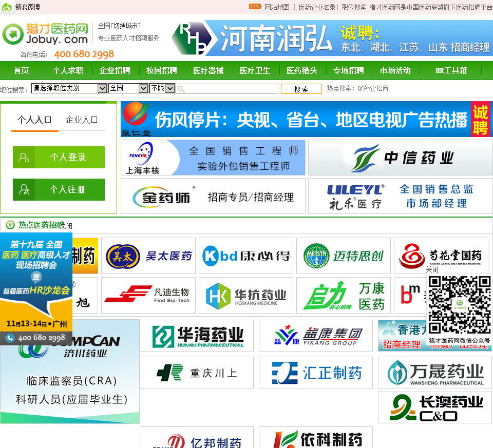Open 华海药业 company logo
This screenshot has width=493, height=448.
pos(197,336)
